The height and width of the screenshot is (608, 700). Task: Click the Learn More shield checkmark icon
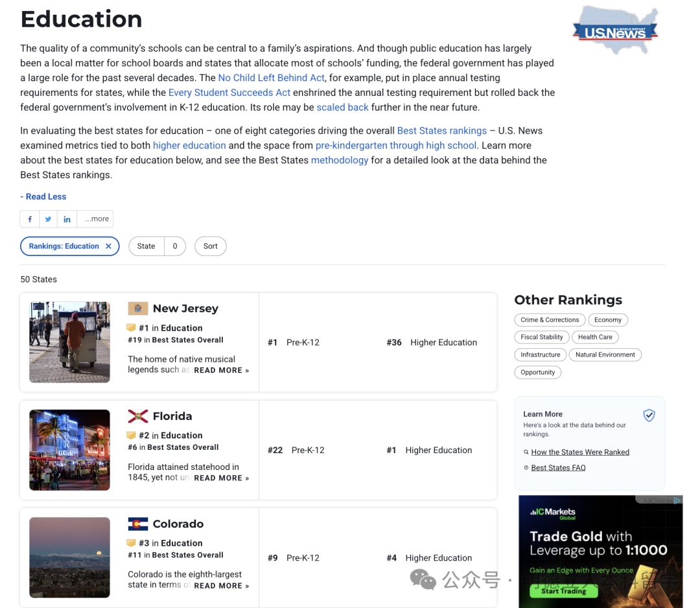pyautogui.click(x=649, y=415)
